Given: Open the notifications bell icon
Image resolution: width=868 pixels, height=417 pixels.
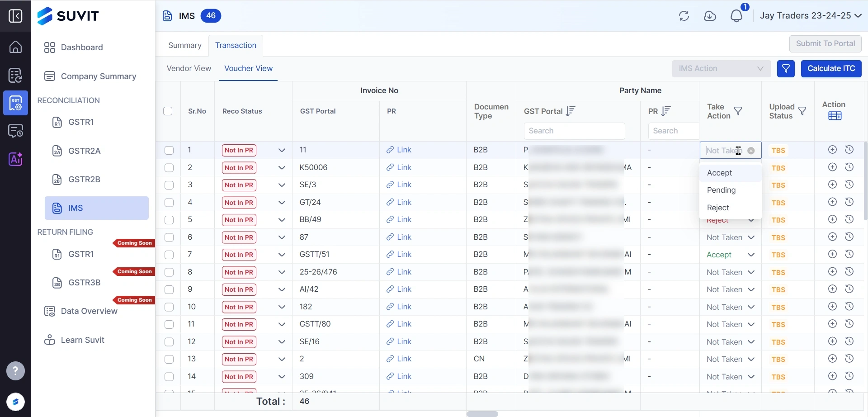Looking at the screenshot, I should (x=736, y=16).
